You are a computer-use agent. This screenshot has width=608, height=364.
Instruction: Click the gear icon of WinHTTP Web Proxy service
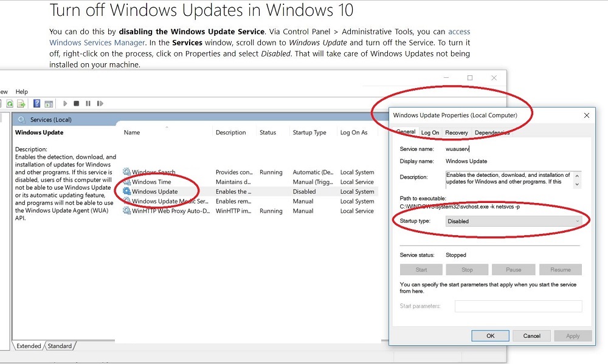(126, 210)
